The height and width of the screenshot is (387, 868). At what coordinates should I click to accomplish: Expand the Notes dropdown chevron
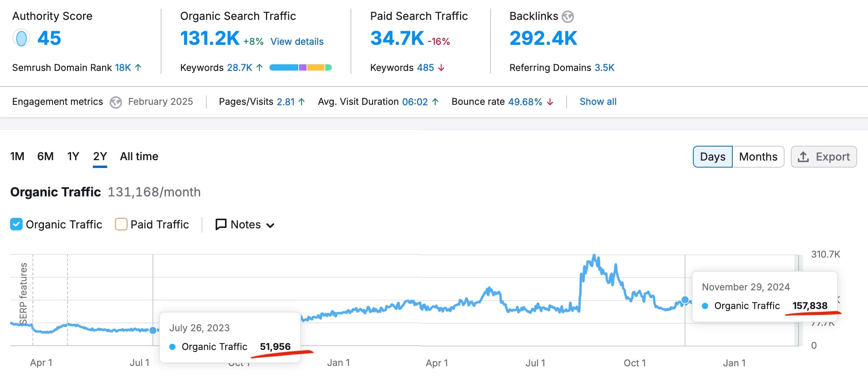coord(270,225)
